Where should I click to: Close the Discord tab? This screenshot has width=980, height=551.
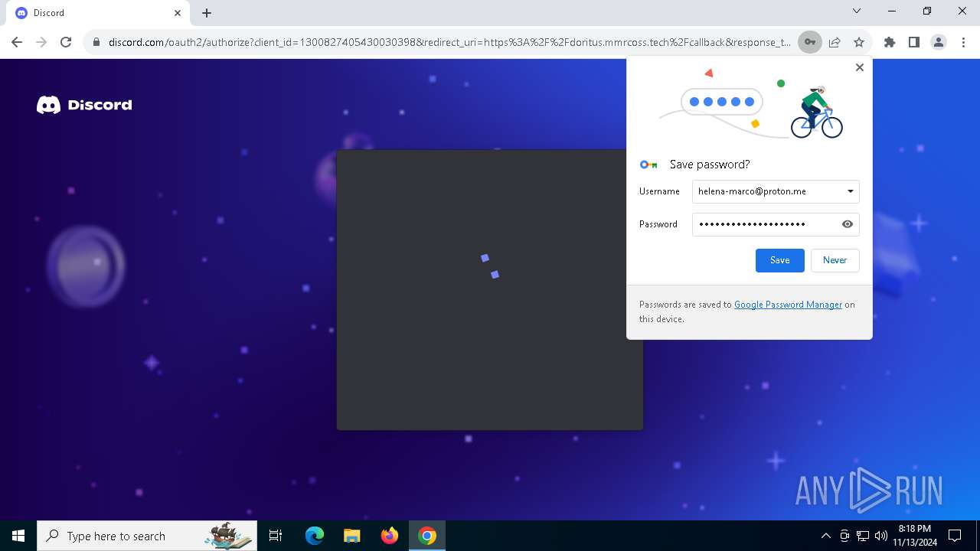tap(178, 13)
